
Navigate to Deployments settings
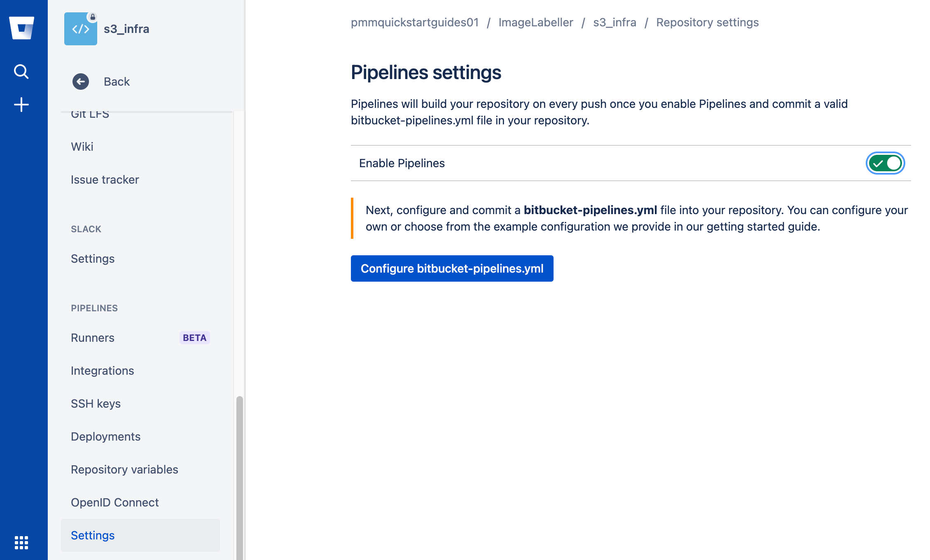click(105, 436)
